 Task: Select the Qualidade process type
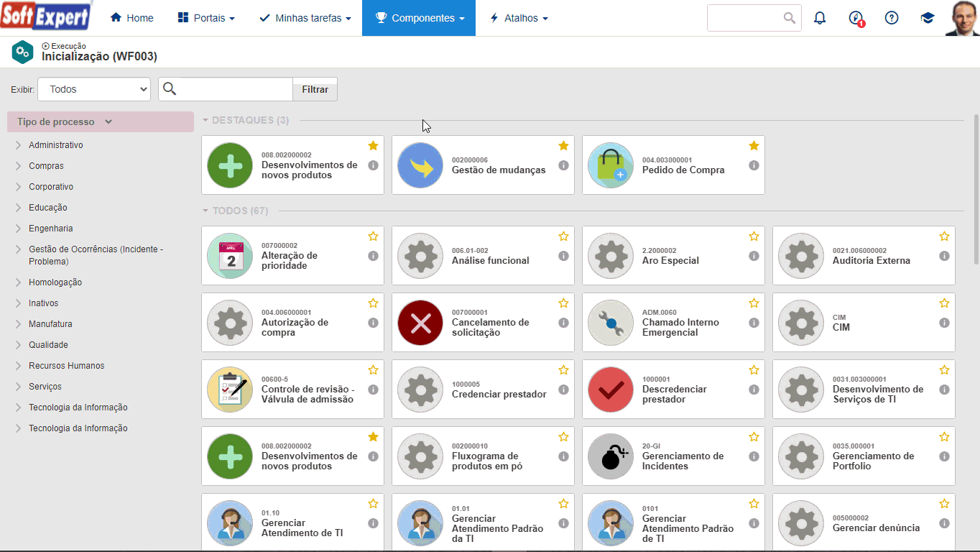48,345
